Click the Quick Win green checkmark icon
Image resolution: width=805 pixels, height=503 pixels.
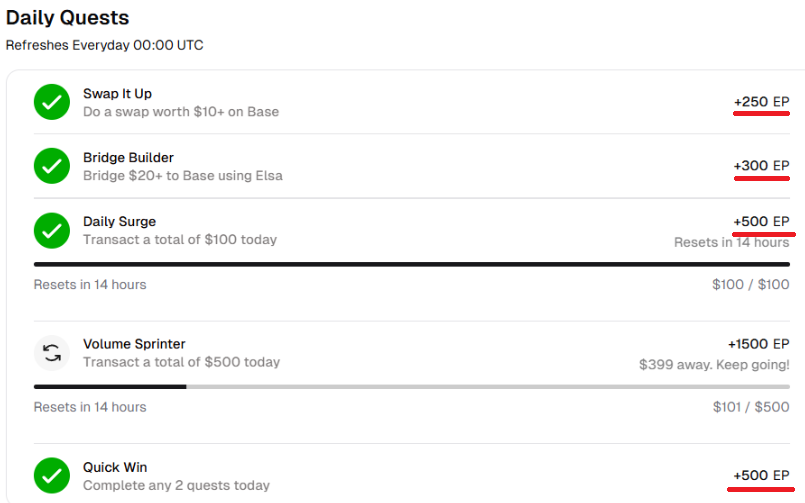coord(52,475)
